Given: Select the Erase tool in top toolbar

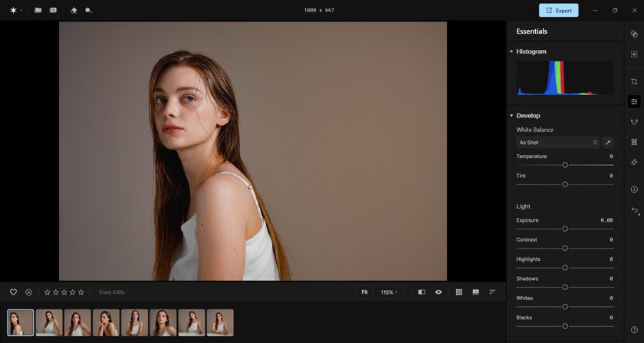Looking at the screenshot, I should click(x=74, y=11).
